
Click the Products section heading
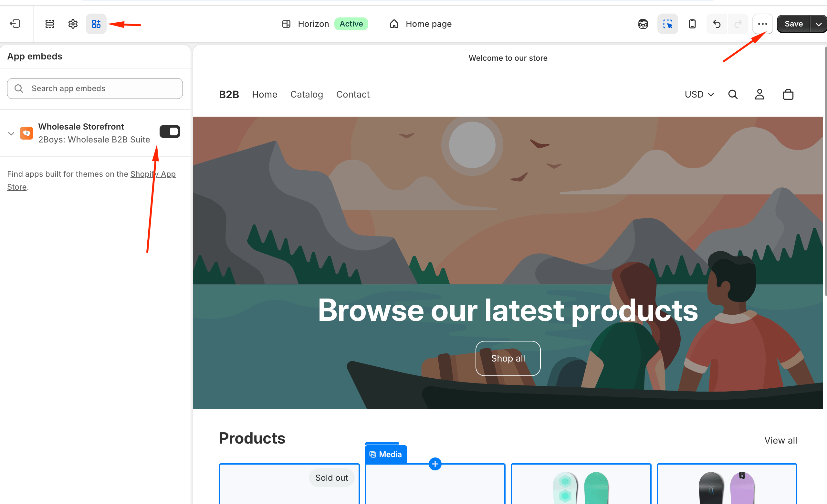pos(252,438)
